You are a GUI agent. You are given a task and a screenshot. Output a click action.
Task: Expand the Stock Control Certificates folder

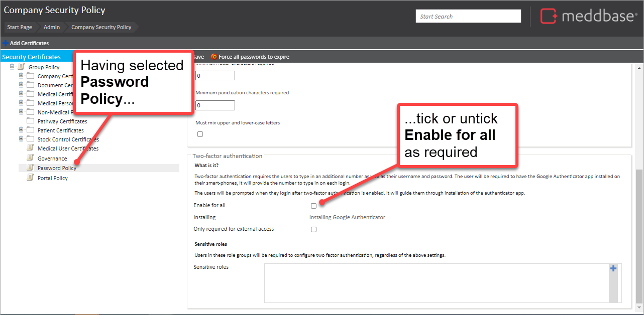coord(21,139)
